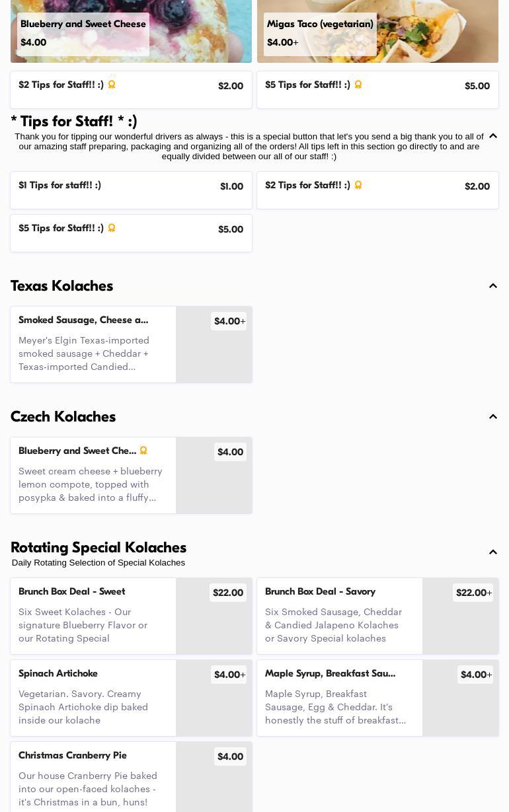The height and width of the screenshot is (812, 509).
Task: Click popular badge on top $2 Tips item
Action: 112,85
